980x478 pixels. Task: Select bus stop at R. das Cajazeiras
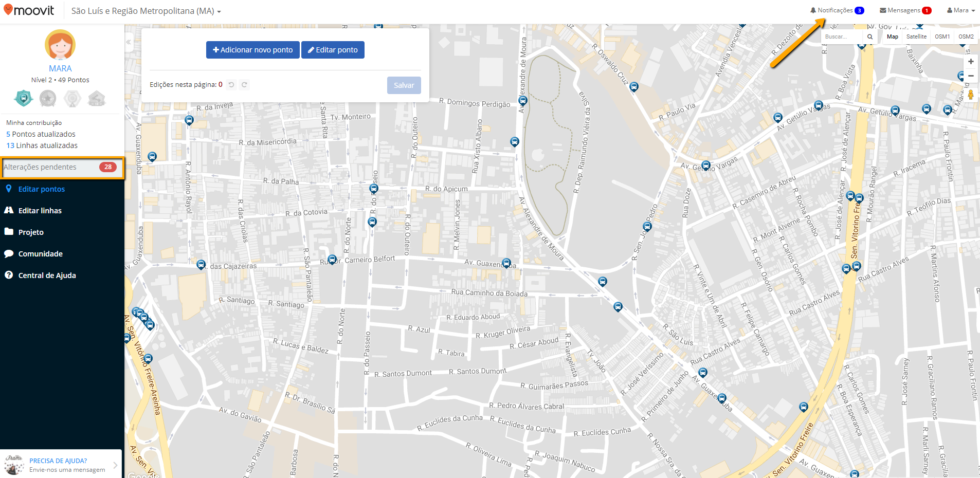click(x=201, y=265)
